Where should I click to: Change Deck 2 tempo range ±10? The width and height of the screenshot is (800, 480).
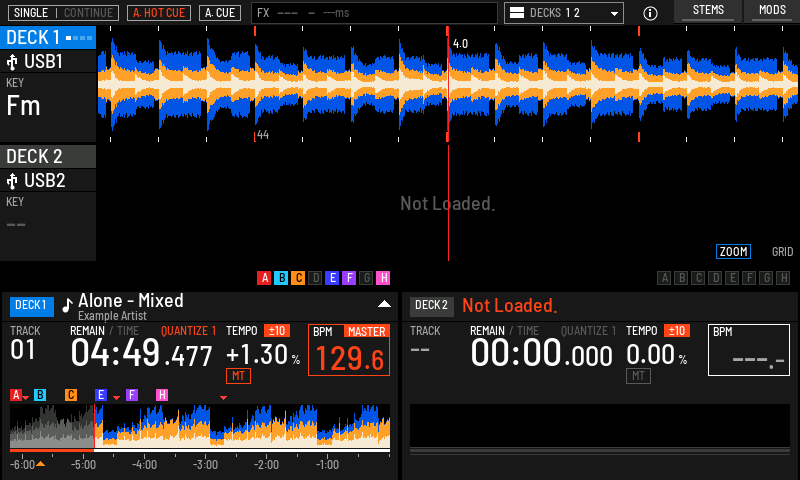tap(677, 331)
